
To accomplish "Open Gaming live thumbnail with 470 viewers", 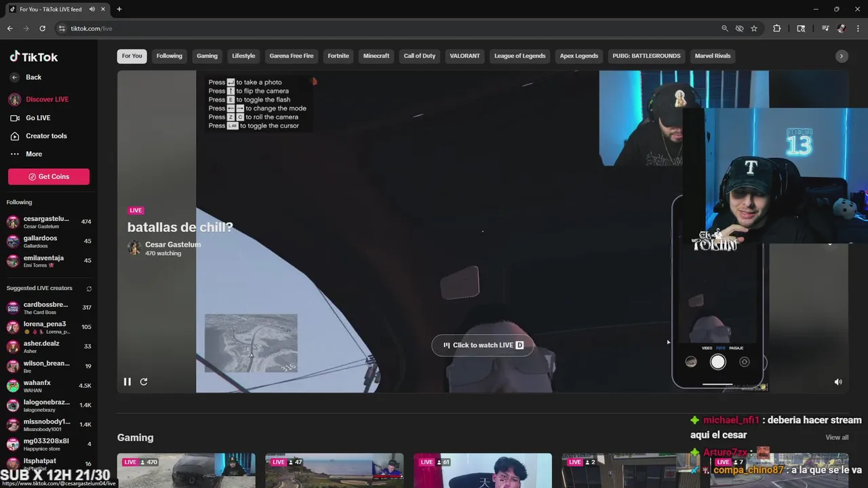I will tap(186, 470).
